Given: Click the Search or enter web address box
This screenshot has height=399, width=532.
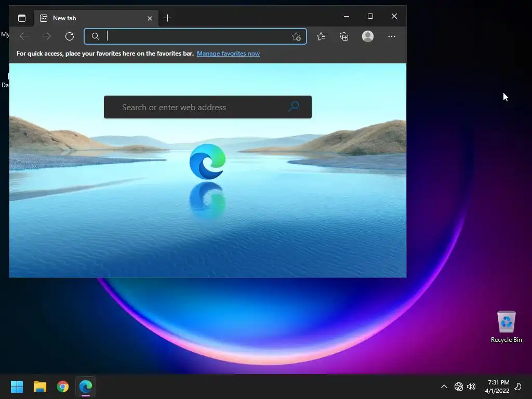Looking at the screenshot, I should (x=208, y=107).
